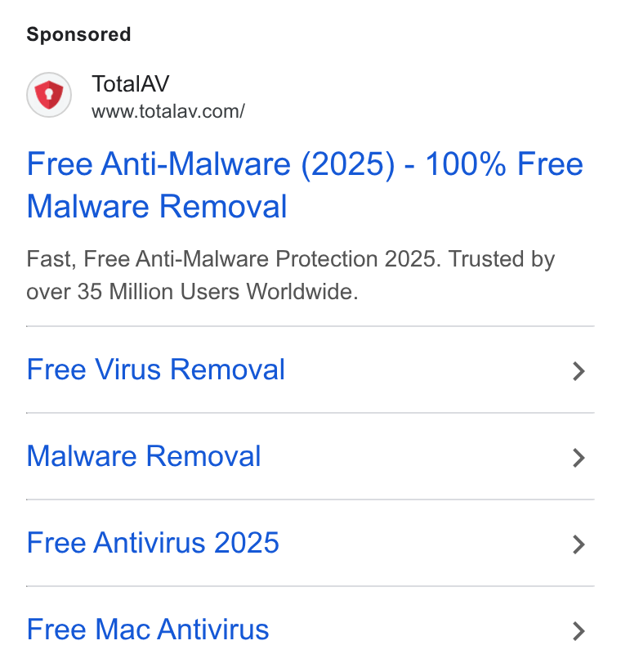Screen dimensions: 621x672
Task: Open the Free Anti-Malware (2025) ad headline
Action: (x=305, y=185)
